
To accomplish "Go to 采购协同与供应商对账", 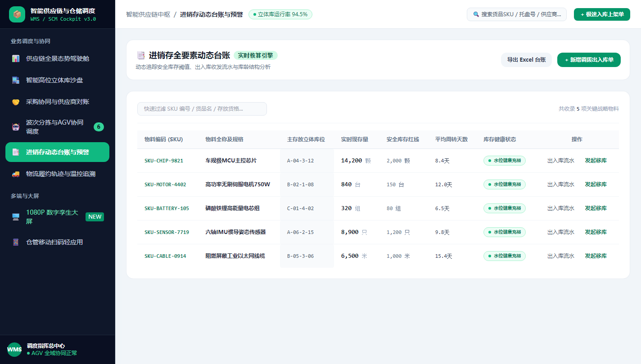I will coord(57,102).
